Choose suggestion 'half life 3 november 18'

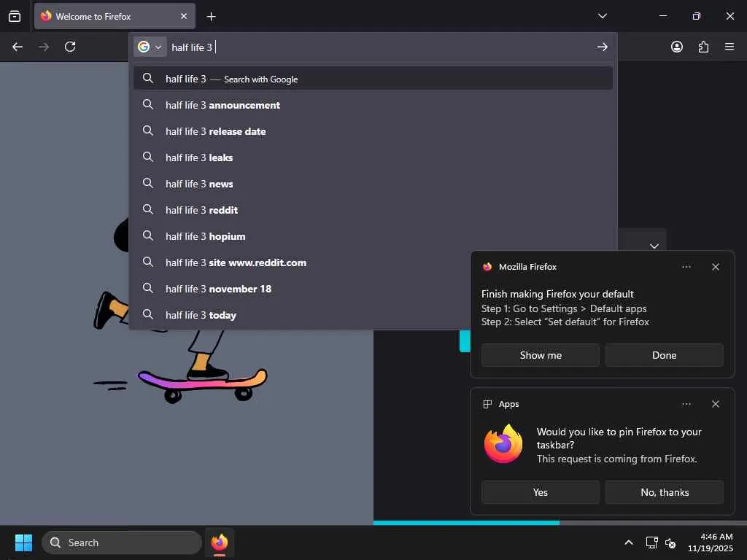(301, 289)
